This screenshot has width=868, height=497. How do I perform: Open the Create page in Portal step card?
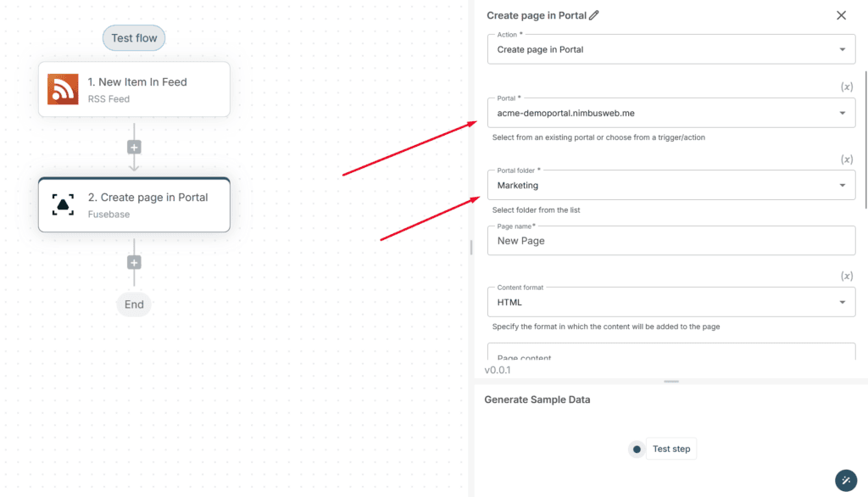tap(134, 204)
